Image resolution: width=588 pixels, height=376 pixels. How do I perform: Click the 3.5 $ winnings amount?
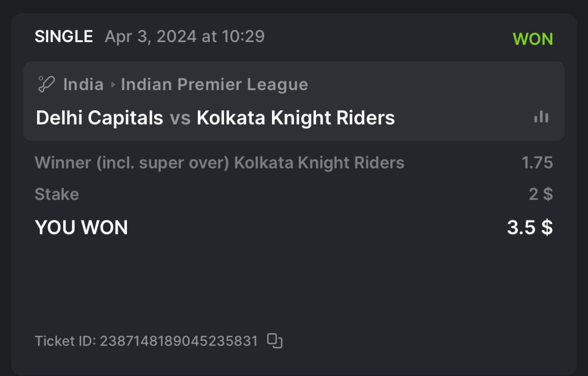(x=530, y=228)
